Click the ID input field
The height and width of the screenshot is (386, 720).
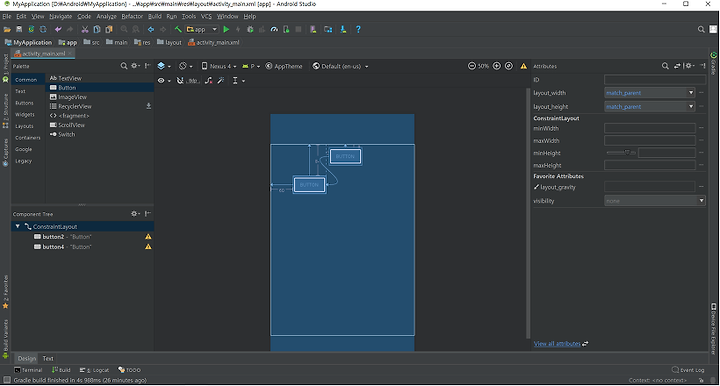(655, 79)
